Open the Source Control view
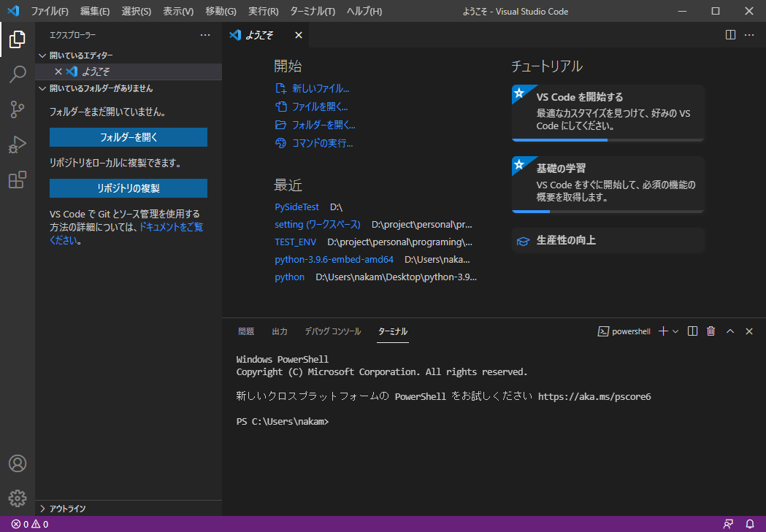Viewport: 766px width, 532px height. tap(17, 109)
